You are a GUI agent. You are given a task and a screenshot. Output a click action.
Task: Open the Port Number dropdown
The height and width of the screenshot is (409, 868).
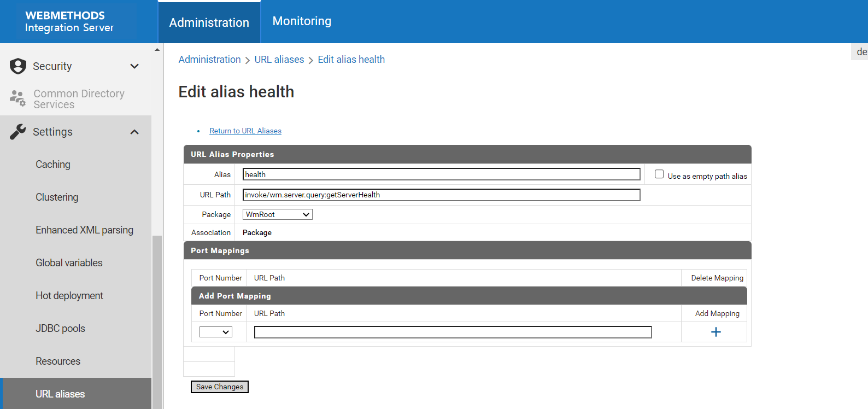[x=216, y=332]
